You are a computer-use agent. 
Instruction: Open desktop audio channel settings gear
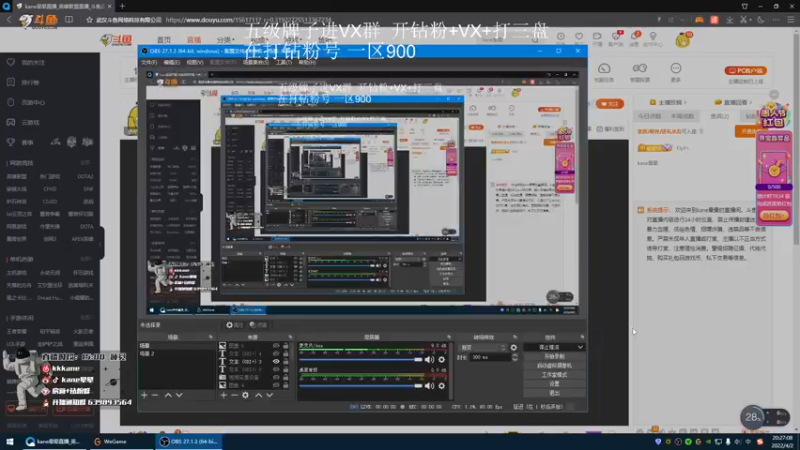point(442,386)
